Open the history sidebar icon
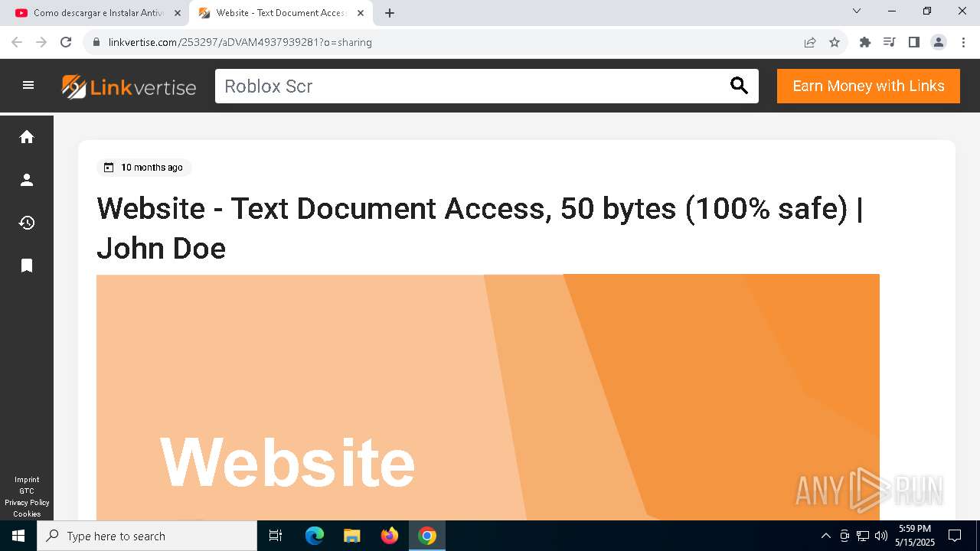This screenshot has height=551, width=980. (27, 223)
